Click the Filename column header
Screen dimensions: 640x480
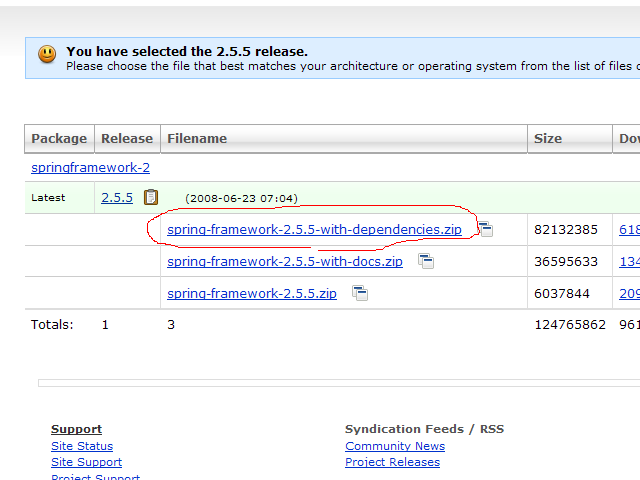click(x=344, y=139)
